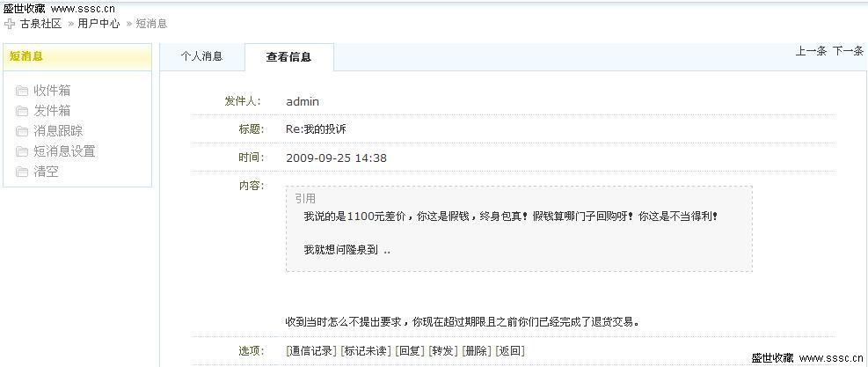Go to 短消息设置 settings

[x=64, y=151]
